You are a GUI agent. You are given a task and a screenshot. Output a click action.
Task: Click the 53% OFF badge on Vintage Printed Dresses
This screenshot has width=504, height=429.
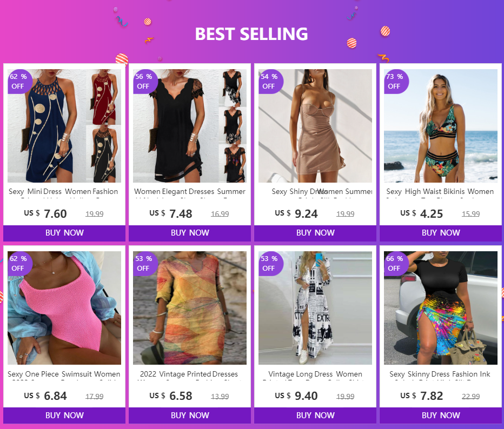(144, 263)
